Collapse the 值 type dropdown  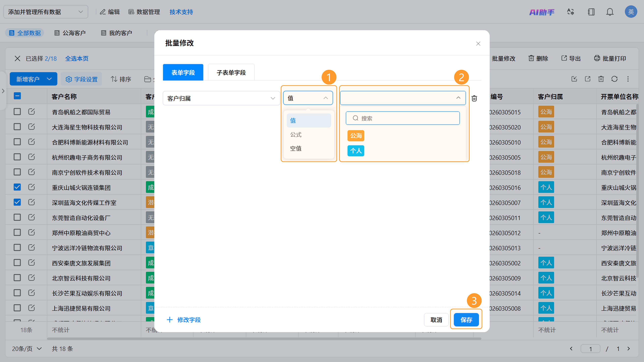(308, 98)
